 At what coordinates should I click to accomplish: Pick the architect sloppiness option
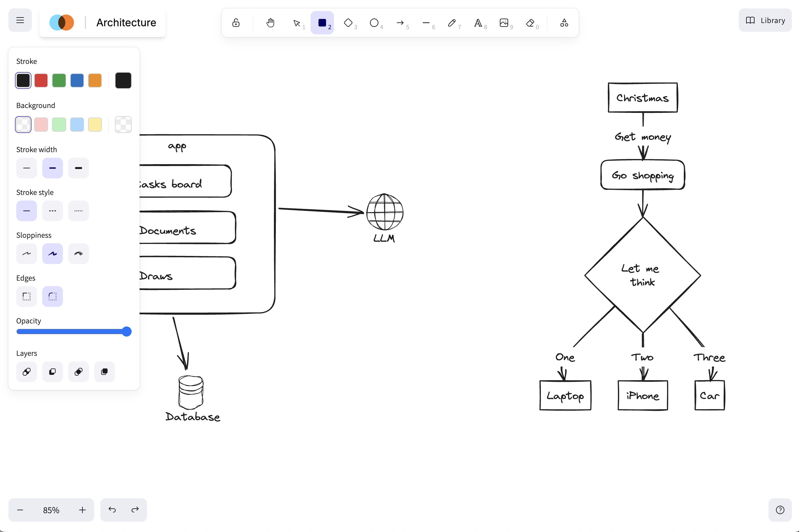click(x=27, y=253)
